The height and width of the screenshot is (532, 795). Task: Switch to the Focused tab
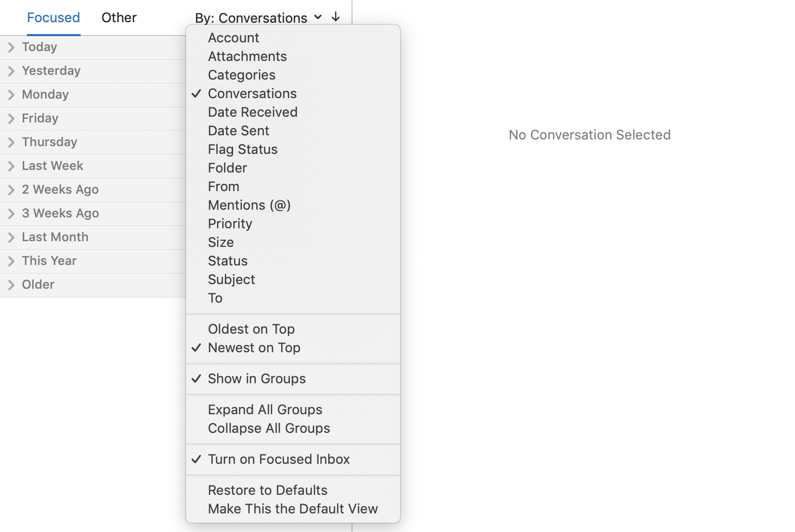[53, 18]
